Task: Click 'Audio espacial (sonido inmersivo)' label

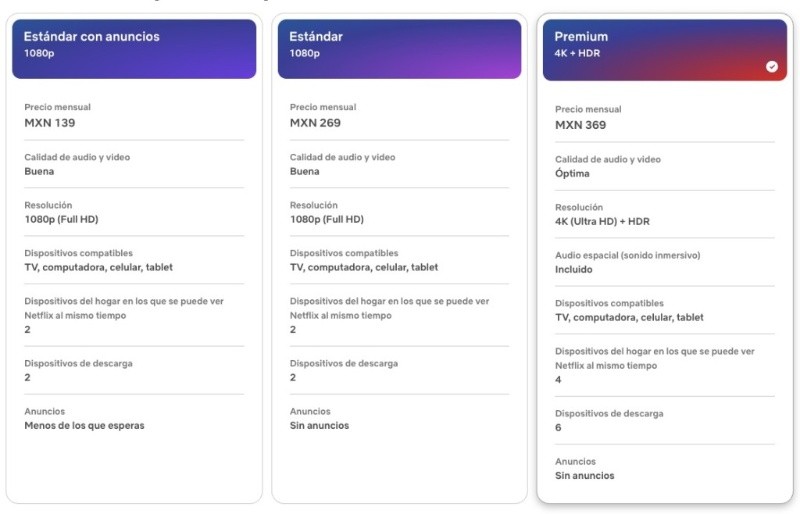Action: point(627,255)
